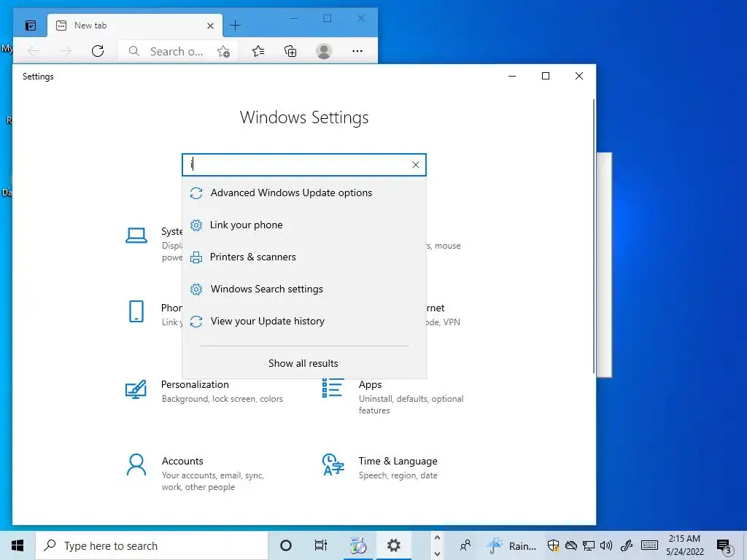The height and width of the screenshot is (560, 747).
Task: Open the People icon in taskbar
Action: click(465, 545)
